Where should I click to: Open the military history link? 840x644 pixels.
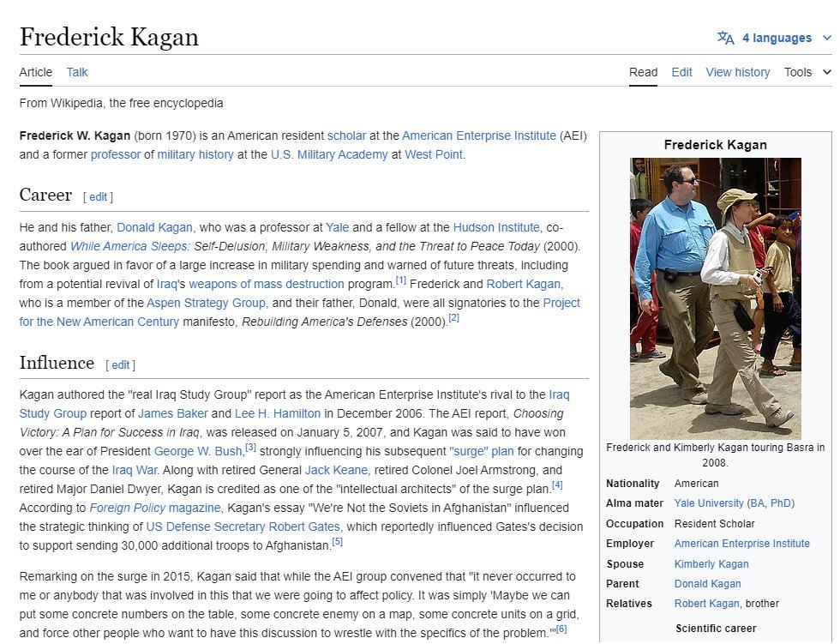pos(195,154)
